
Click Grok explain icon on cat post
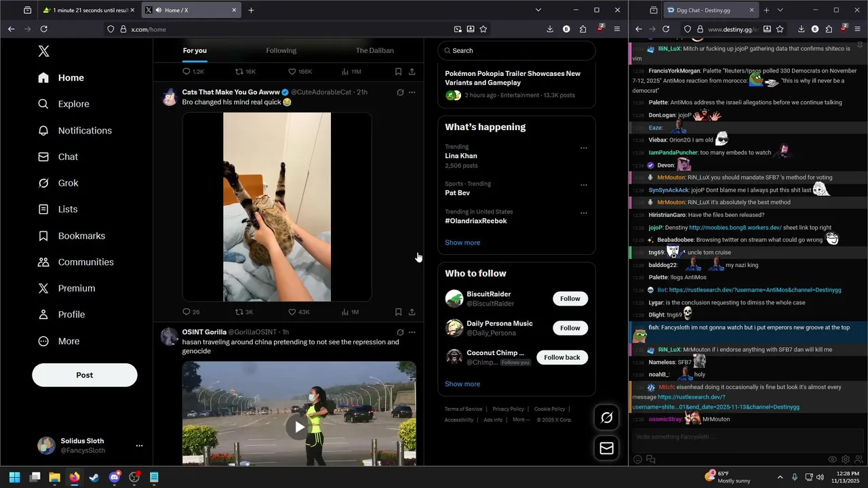pyautogui.click(x=400, y=92)
